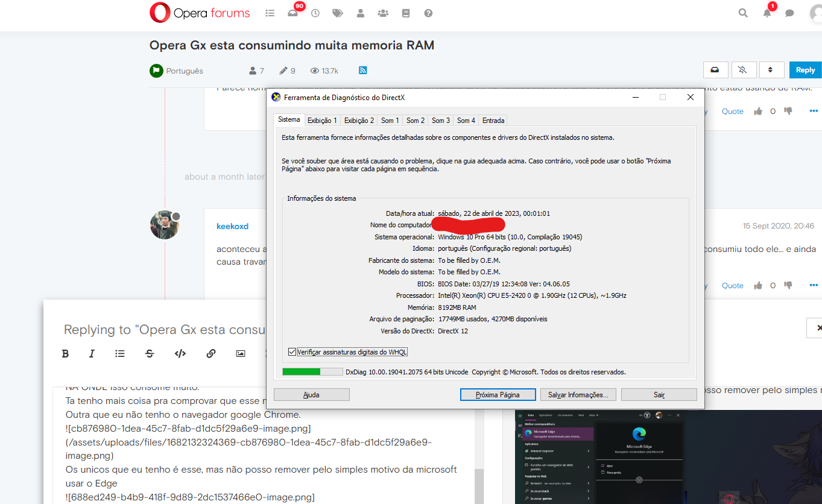Viewport: 822px width, 504px height.
Task: Mark topic unread with inbox tray button
Action: pos(715,70)
